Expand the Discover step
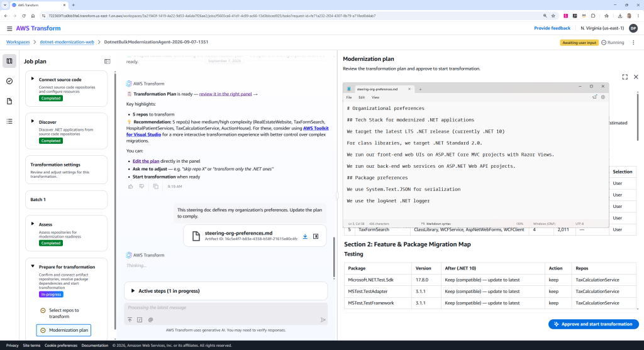This screenshot has width=644, height=350. click(x=33, y=121)
